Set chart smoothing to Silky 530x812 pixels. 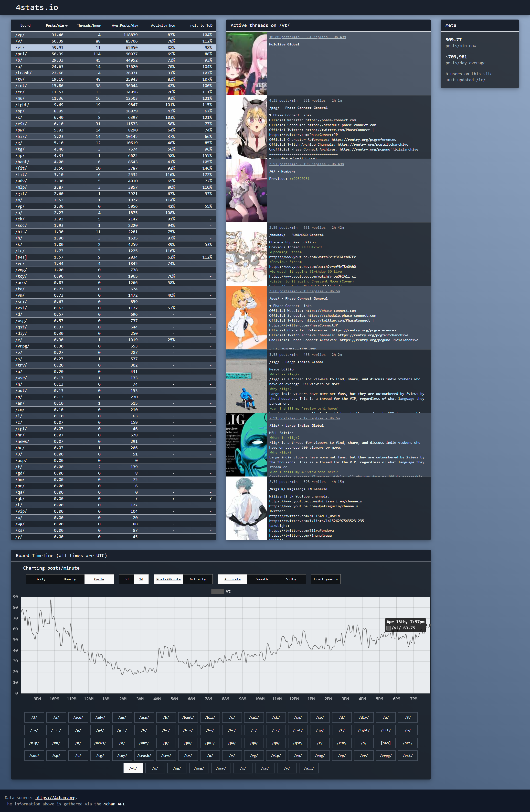291,579
